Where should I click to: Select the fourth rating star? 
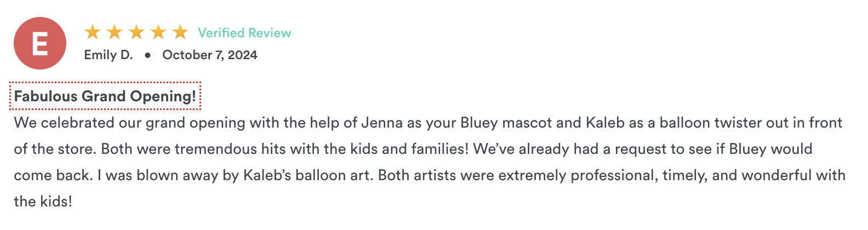coord(158,32)
